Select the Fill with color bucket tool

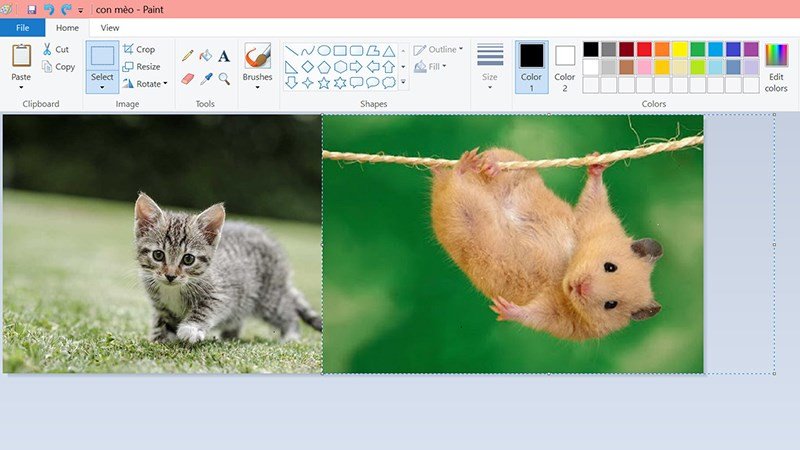click(205, 56)
